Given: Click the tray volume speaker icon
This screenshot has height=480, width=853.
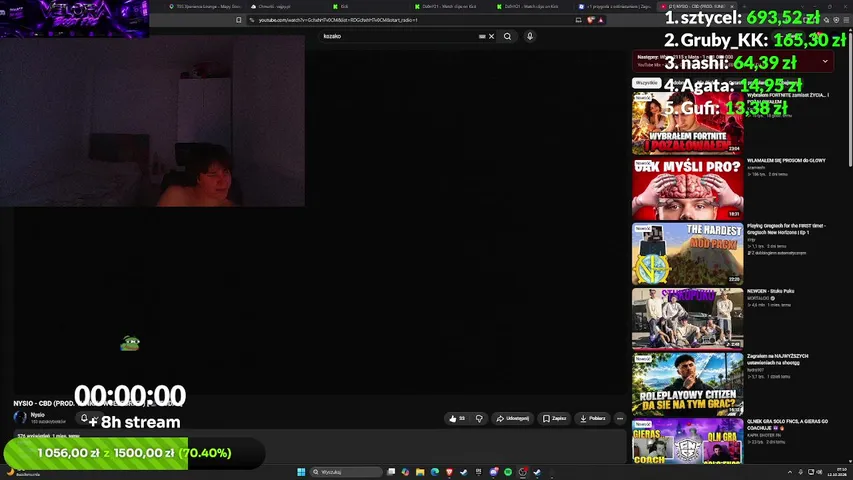Looking at the screenshot, I should click(819, 472).
